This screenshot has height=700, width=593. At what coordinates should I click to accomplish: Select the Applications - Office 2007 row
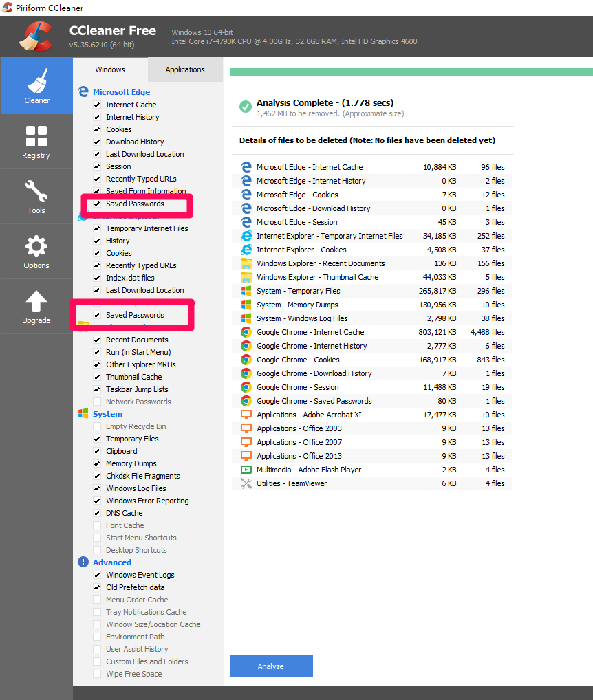[x=372, y=442]
